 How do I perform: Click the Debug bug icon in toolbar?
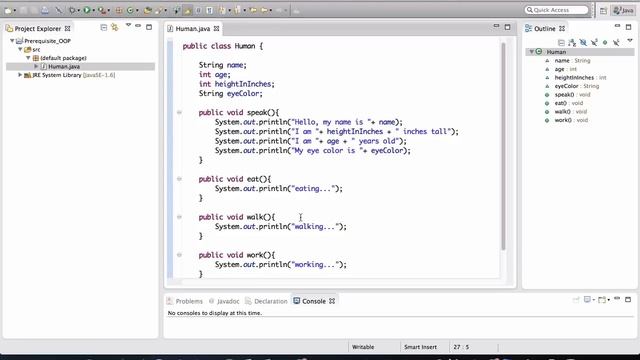pos(72,10)
